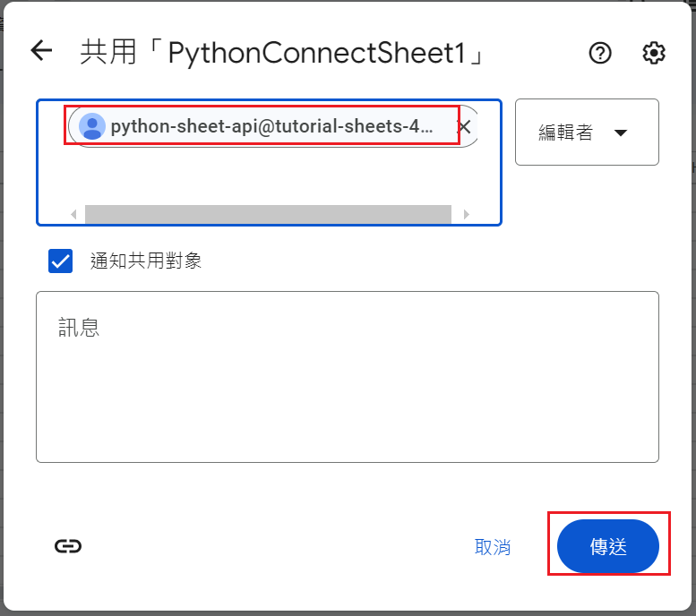
Task: Click the blue 傳送 send button
Action: tap(607, 546)
